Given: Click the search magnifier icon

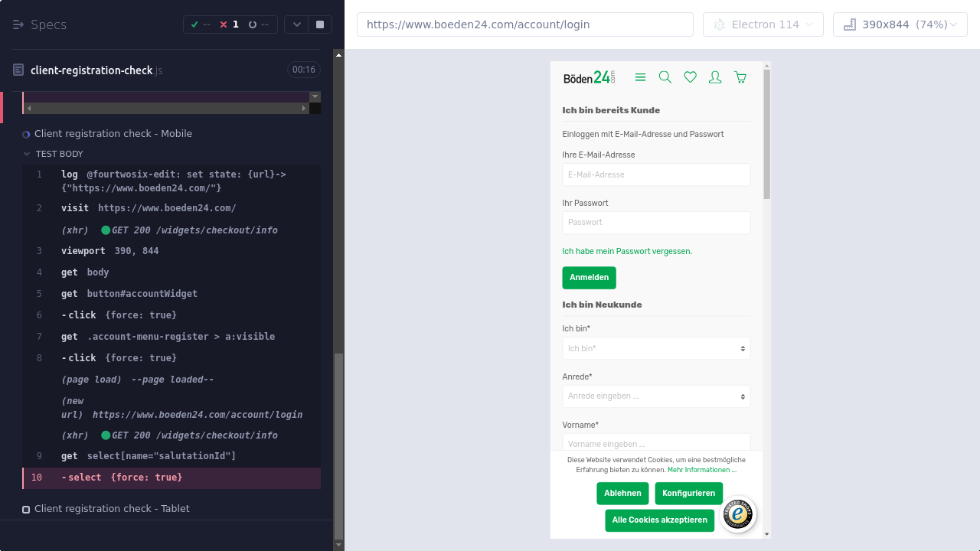Looking at the screenshot, I should point(665,77).
